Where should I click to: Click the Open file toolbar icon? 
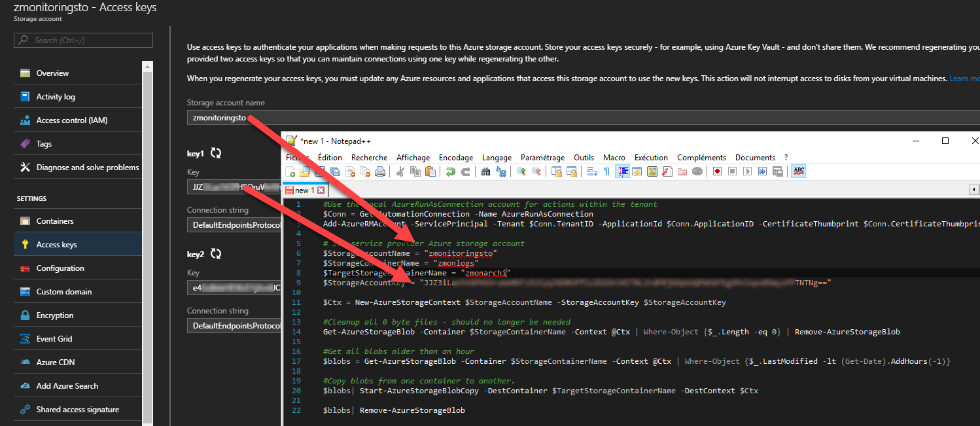click(x=305, y=171)
